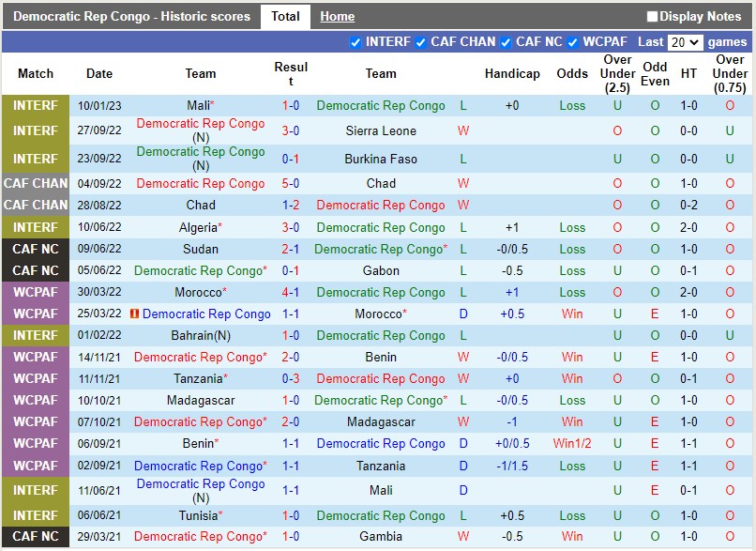Click the red card icon beside Democratic Rep Congo
756x551 pixels.
[135, 314]
